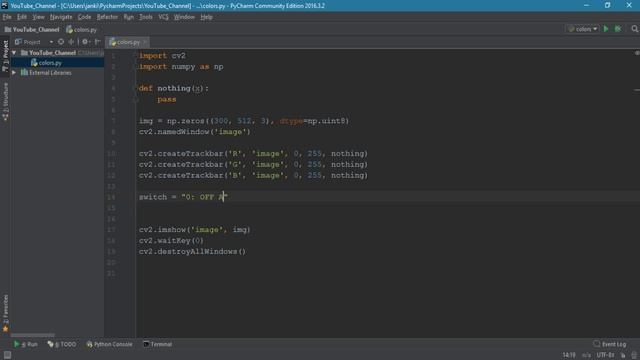Open the Python Console tool window
The image size is (640, 360).
tap(109, 344)
